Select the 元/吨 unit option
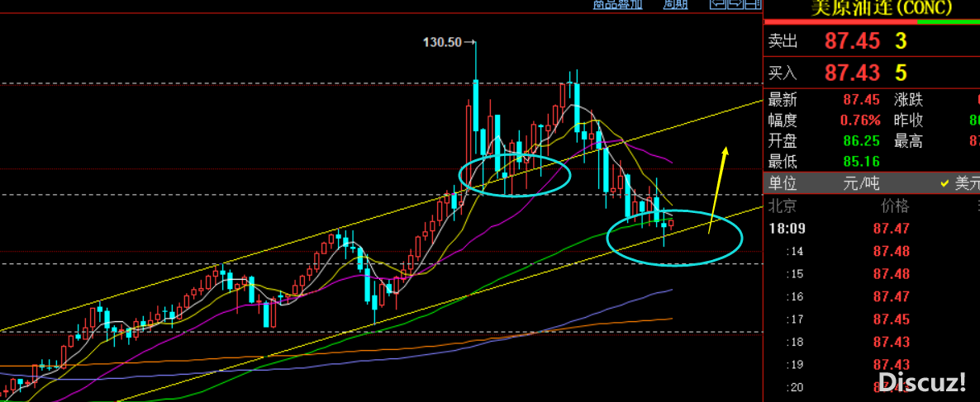 click(x=863, y=183)
